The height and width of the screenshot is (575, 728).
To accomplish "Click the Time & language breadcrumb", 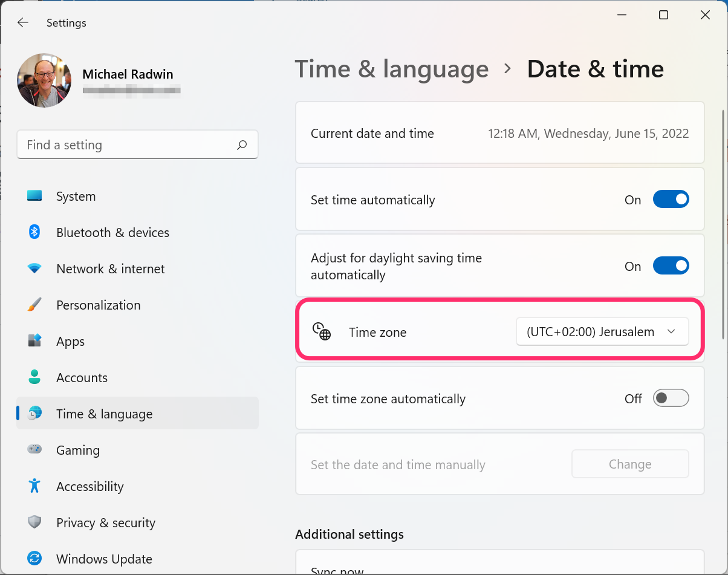I will tap(391, 69).
